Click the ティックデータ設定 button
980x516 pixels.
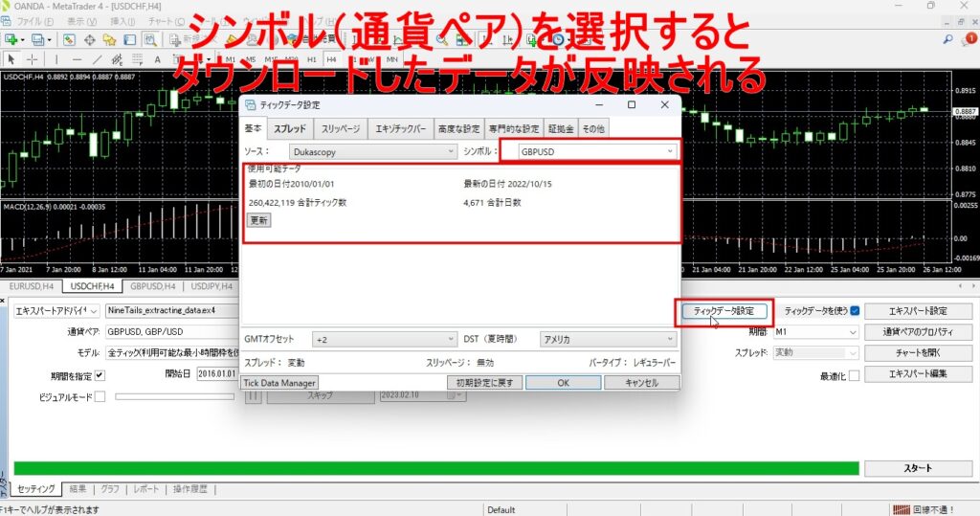coord(724,311)
